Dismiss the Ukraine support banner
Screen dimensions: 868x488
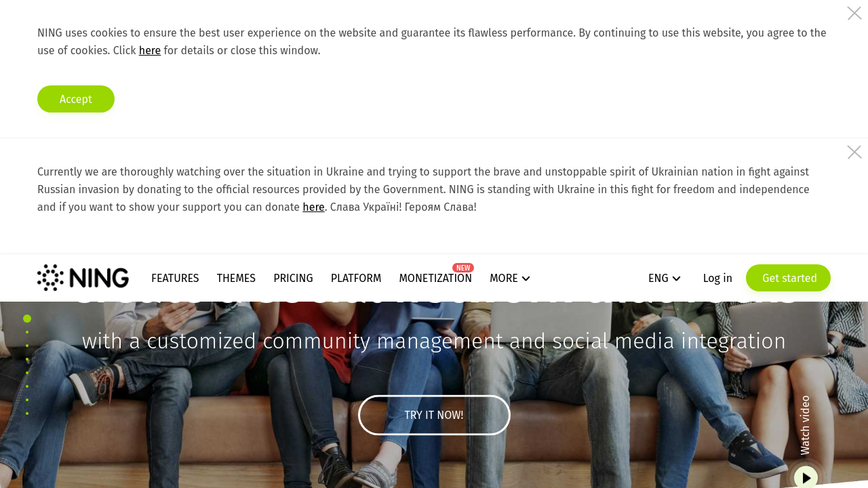tap(854, 152)
